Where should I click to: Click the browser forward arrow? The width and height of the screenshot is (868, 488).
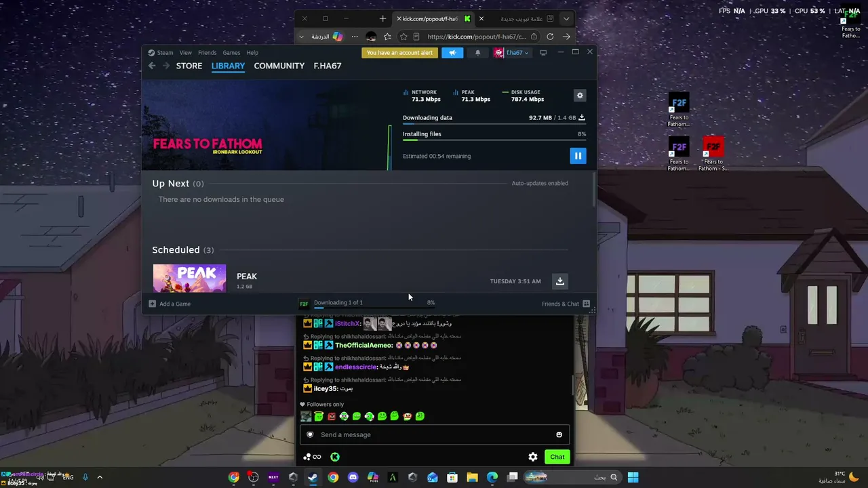pos(567,37)
